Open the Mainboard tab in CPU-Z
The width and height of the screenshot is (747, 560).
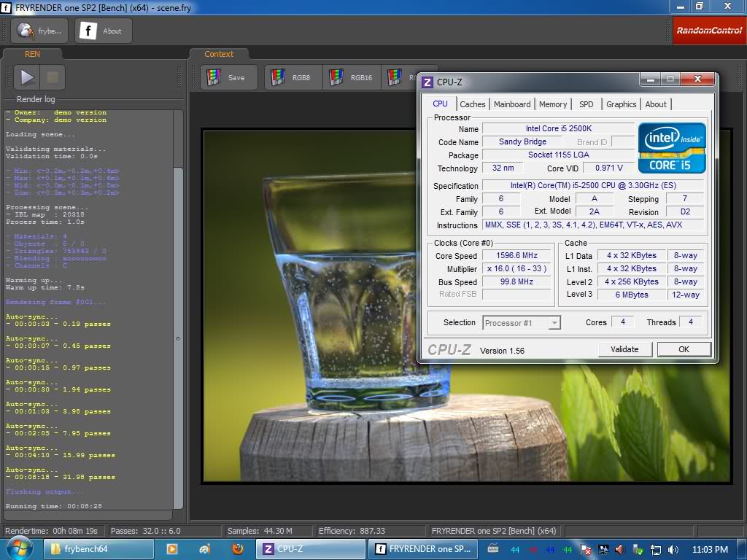(x=512, y=104)
